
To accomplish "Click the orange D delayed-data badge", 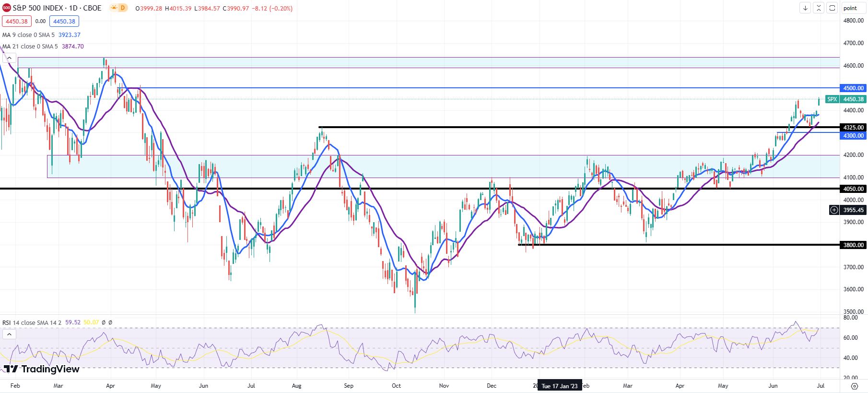I will click(x=123, y=8).
